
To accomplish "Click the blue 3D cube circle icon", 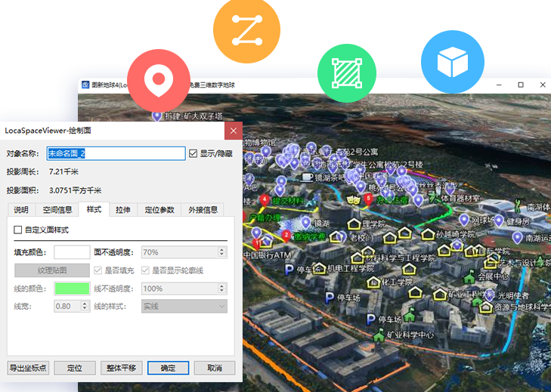I will tap(452, 62).
